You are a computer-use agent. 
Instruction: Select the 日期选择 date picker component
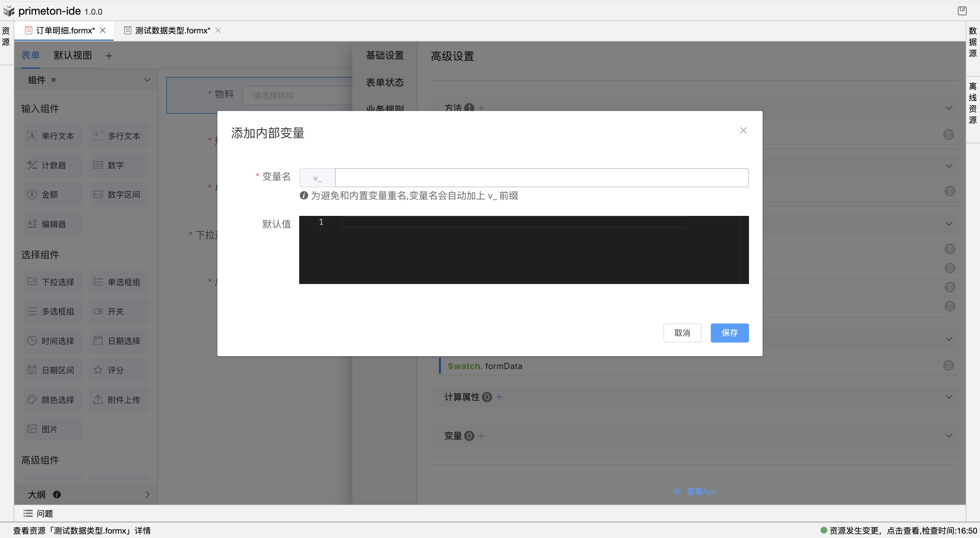click(119, 341)
